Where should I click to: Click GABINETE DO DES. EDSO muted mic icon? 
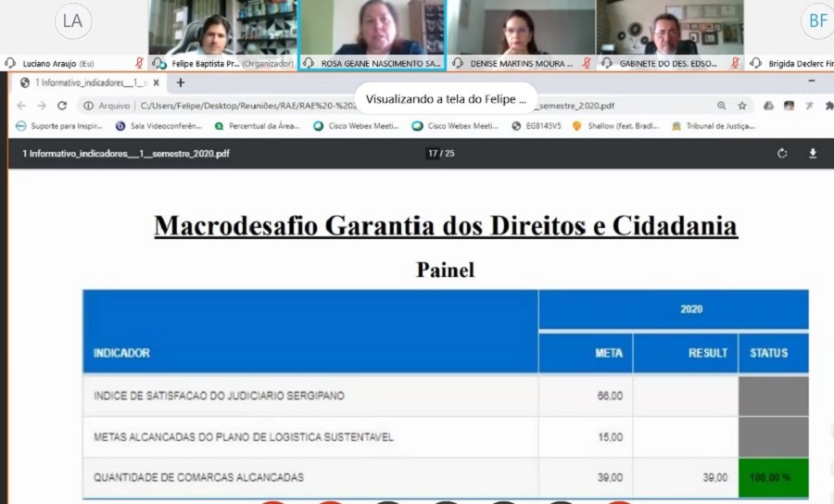[x=734, y=64]
